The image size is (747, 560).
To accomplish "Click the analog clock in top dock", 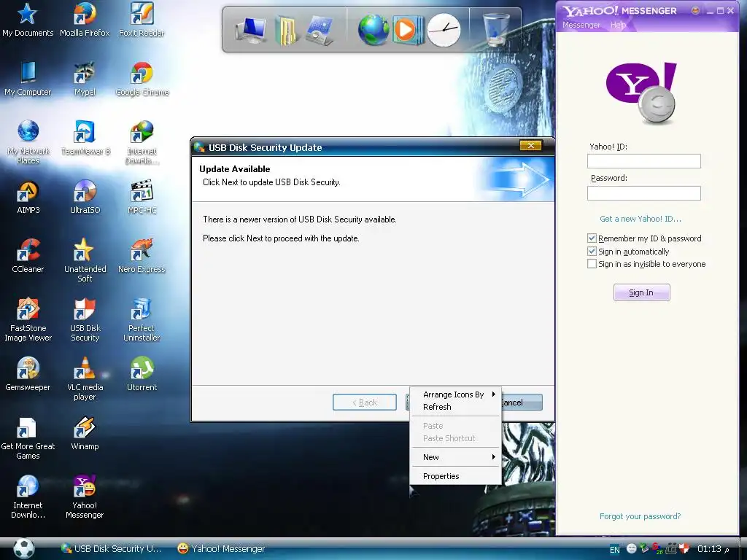I will pyautogui.click(x=444, y=30).
